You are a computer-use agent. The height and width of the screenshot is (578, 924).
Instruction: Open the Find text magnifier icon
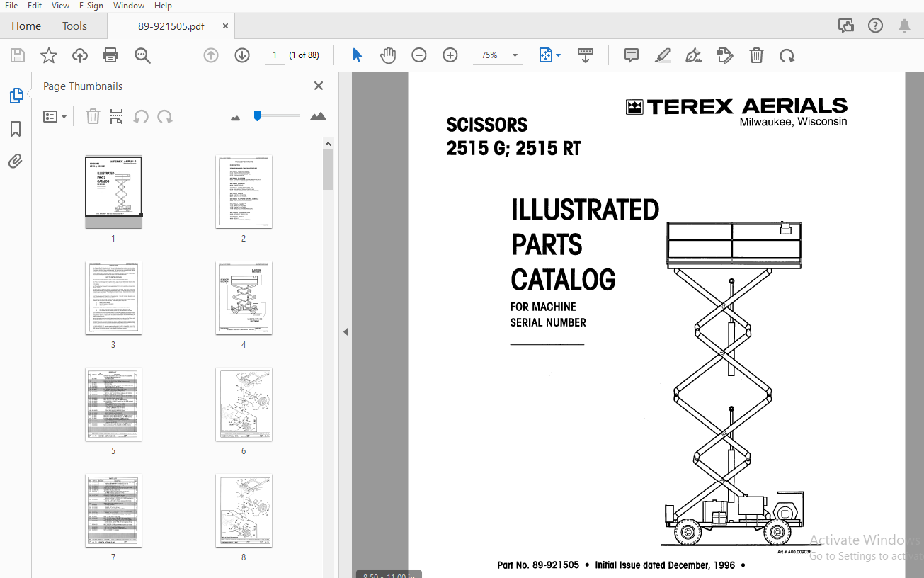(143, 55)
